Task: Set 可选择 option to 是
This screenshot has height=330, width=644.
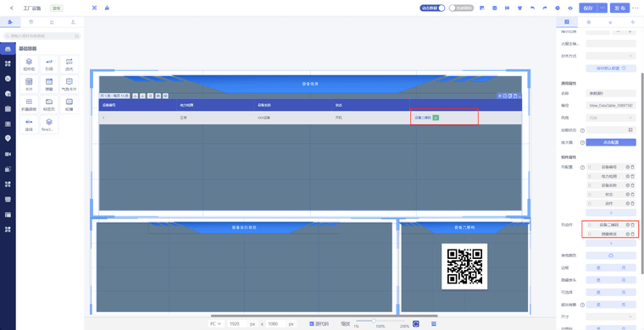Action: tap(598, 292)
